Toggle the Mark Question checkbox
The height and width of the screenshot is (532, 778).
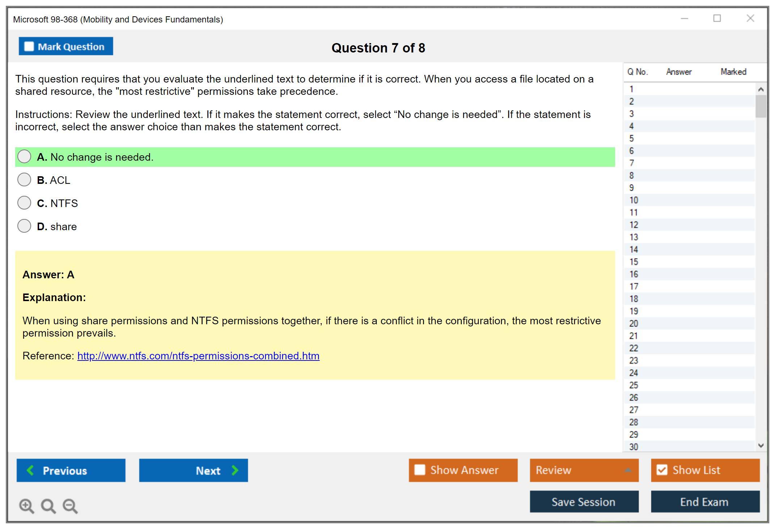pos(29,46)
